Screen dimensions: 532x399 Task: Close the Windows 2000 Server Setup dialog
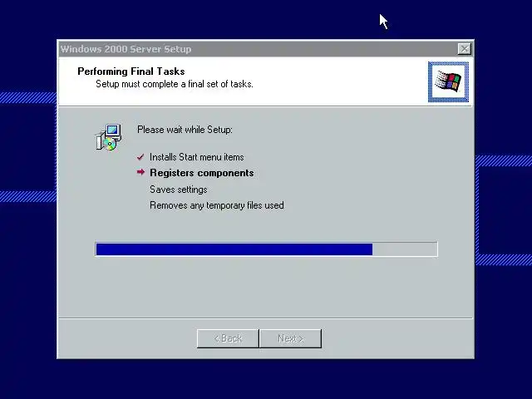pyautogui.click(x=464, y=49)
